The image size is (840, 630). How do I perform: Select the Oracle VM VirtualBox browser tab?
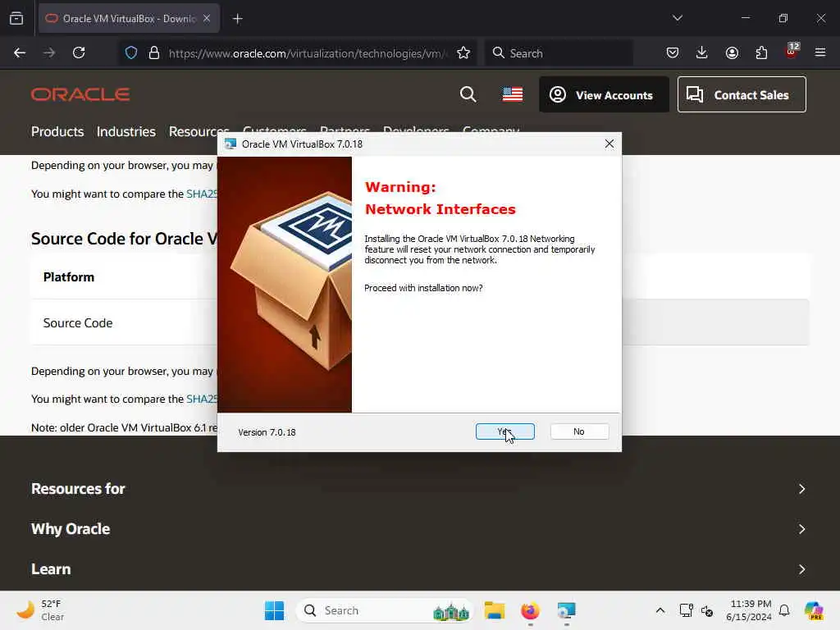pos(129,19)
